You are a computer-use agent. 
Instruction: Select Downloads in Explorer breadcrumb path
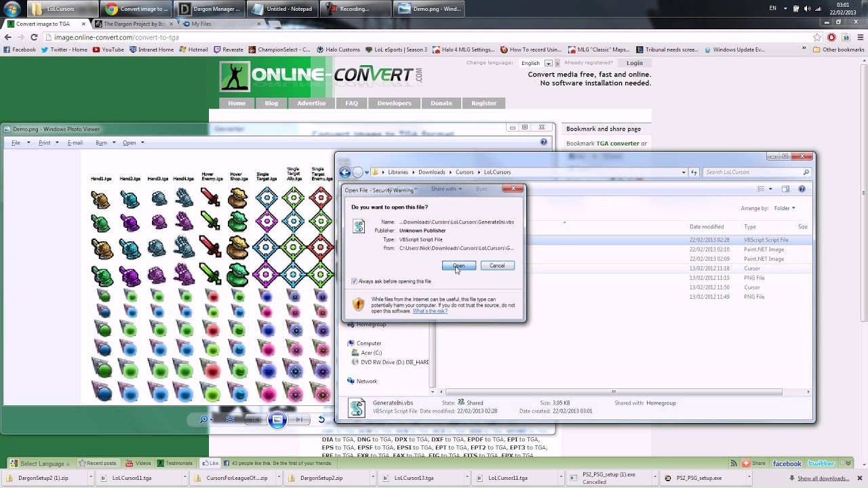[432, 172]
